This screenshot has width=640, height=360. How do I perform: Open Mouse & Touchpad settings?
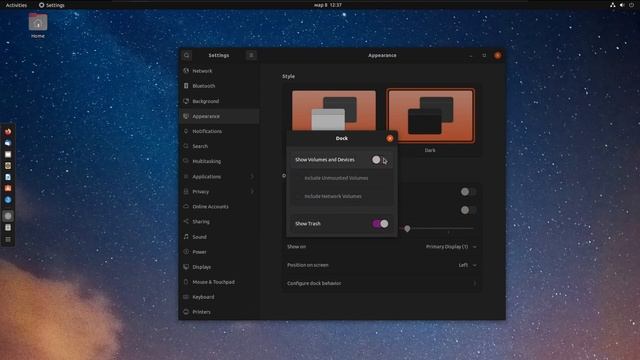[x=219, y=282]
